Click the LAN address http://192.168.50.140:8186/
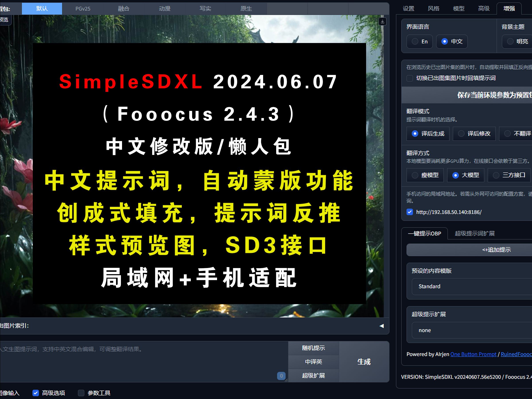Image resolution: width=532 pixels, height=399 pixels. pyautogui.click(x=449, y=212)
